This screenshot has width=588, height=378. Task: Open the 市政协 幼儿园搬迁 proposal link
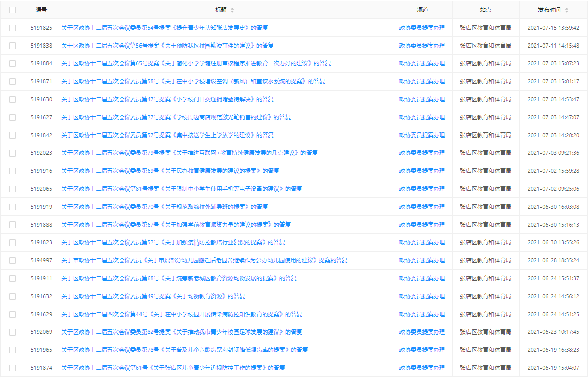(x=204, y=260)
